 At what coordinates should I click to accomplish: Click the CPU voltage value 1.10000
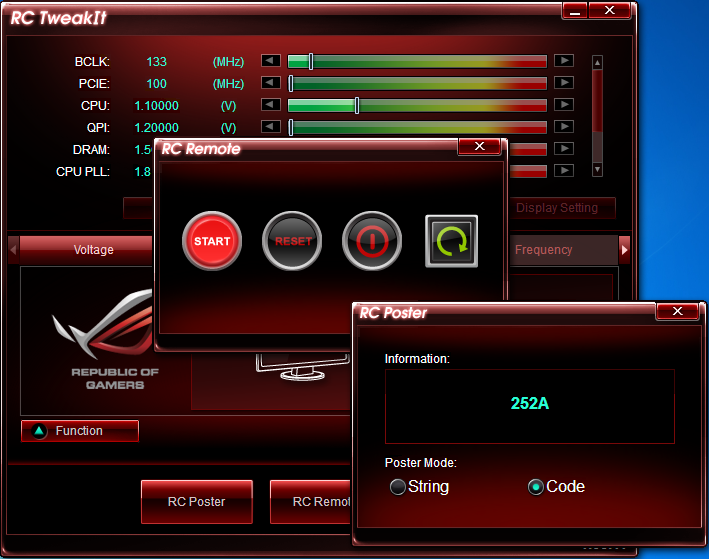156,106
